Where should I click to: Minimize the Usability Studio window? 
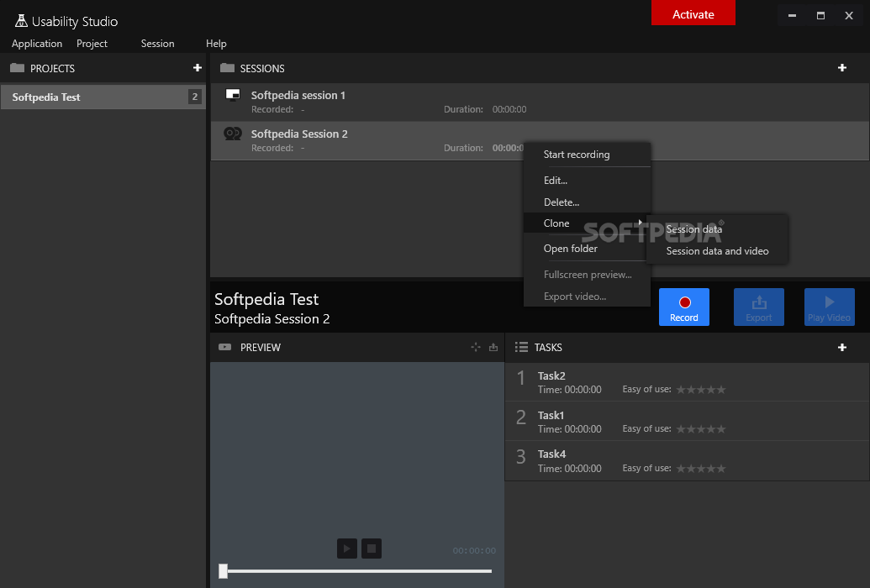[792, 15]
